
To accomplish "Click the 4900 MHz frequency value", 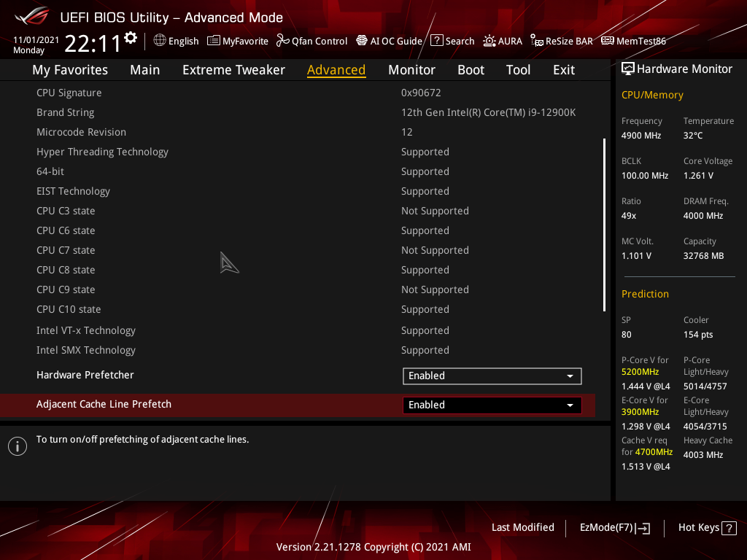I will [641, 136].
